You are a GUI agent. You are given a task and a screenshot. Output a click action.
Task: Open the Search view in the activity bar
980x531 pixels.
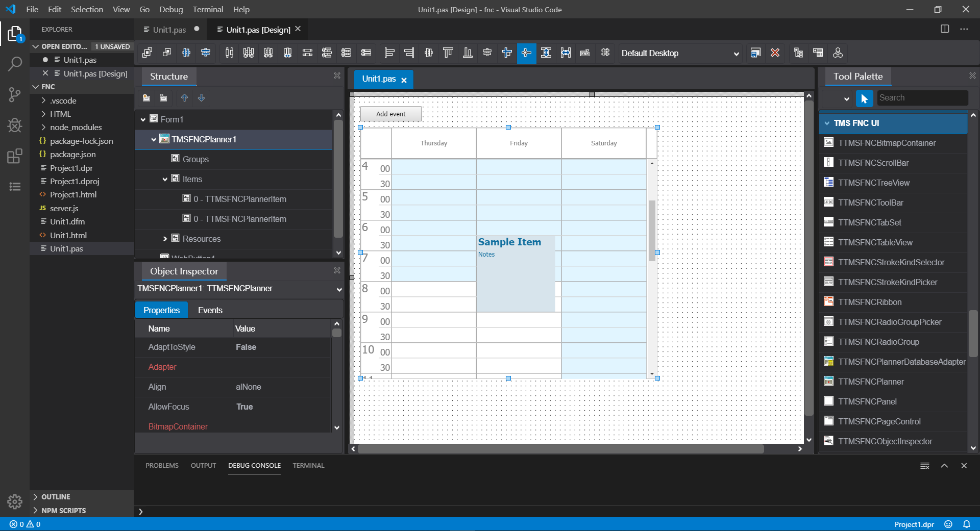[x=15, y=64]
